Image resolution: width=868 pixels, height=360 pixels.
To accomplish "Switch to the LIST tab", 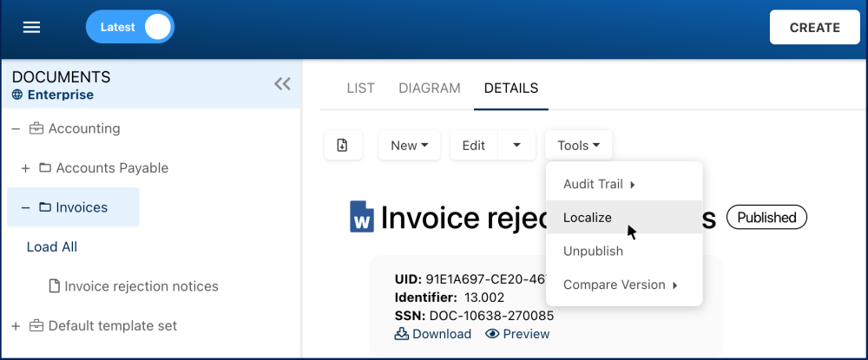I will coord(361,88).
